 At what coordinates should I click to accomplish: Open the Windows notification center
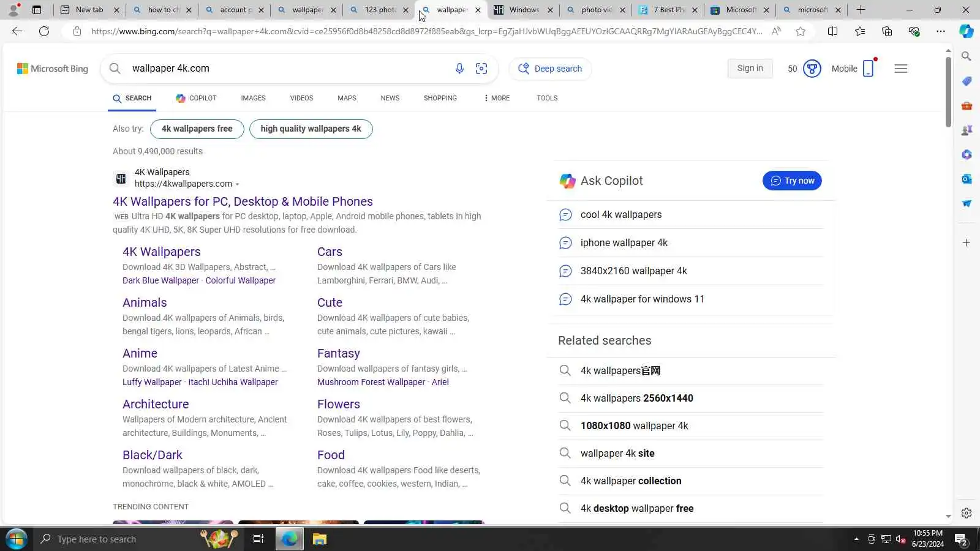tap(961, 539)
